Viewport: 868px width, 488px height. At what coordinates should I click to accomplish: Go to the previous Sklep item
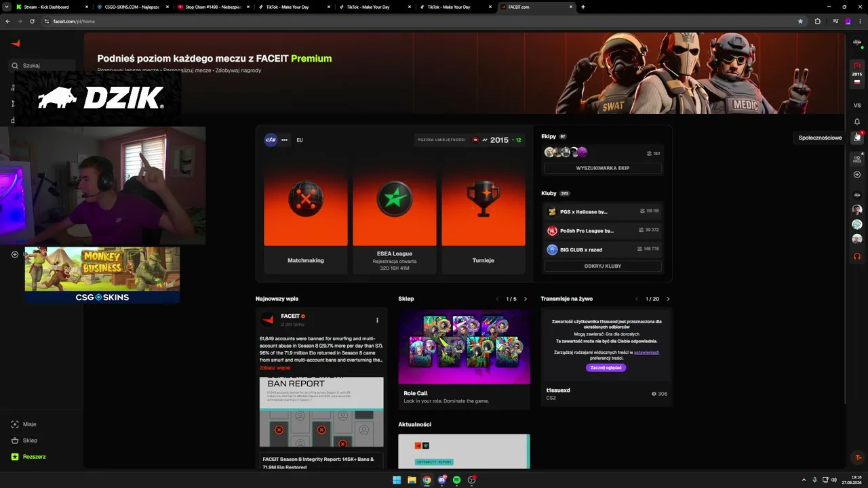(497, 299)
